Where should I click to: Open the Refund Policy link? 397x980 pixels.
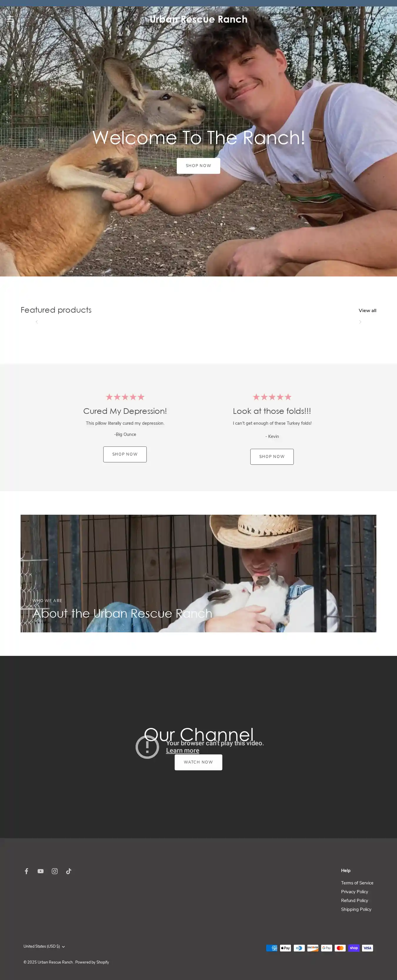(x=354, y=900)
